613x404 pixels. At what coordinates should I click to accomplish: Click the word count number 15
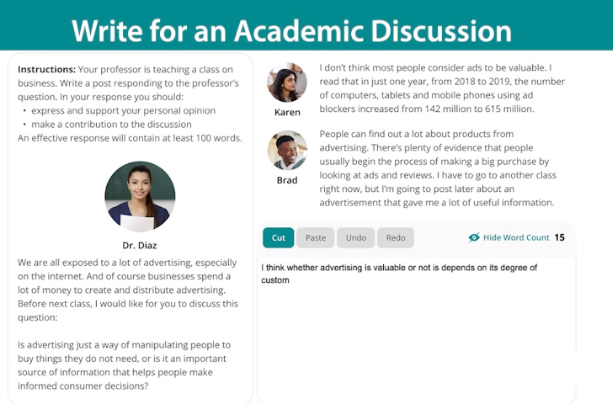pyautogui.click(x=559, y=238)
